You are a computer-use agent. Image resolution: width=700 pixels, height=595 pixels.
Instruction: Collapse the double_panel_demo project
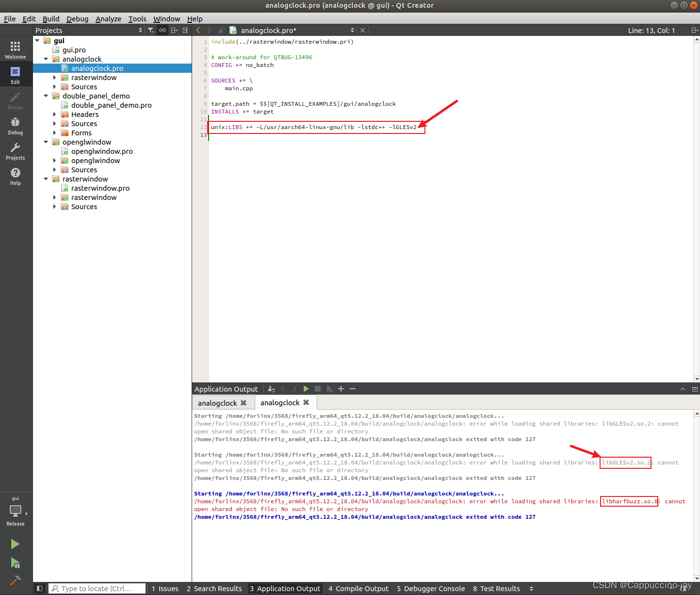[46, 96]
